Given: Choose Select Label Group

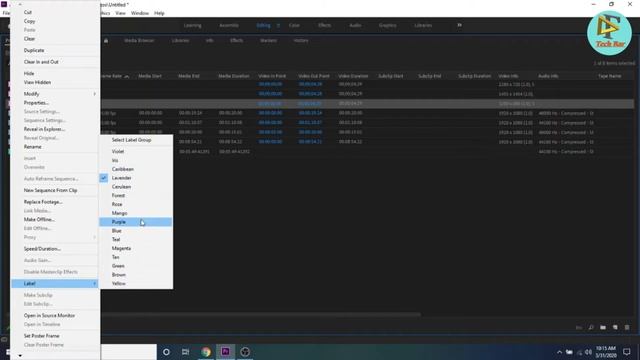Looking at the screenshot, I should pos(131,140).
